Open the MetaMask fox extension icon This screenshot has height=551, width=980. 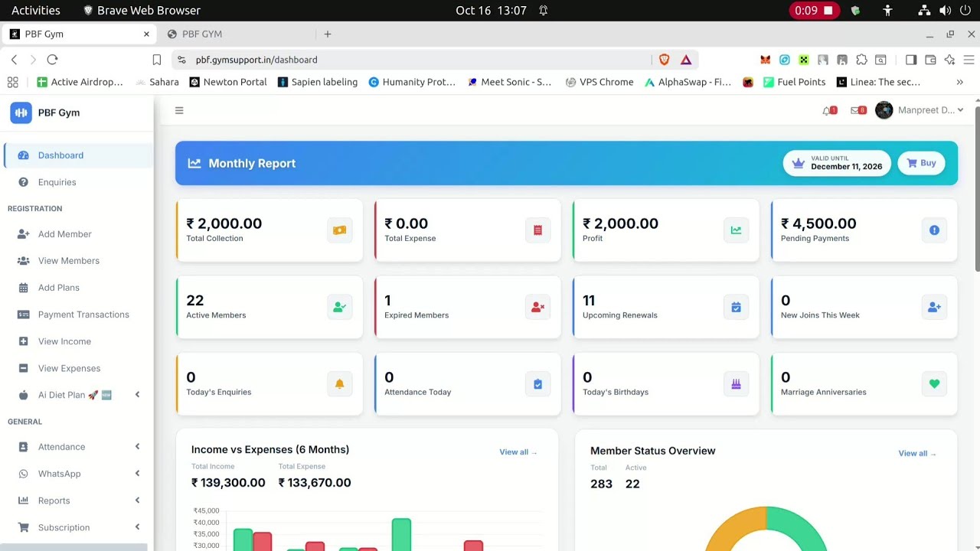click(x=765, y=60)
